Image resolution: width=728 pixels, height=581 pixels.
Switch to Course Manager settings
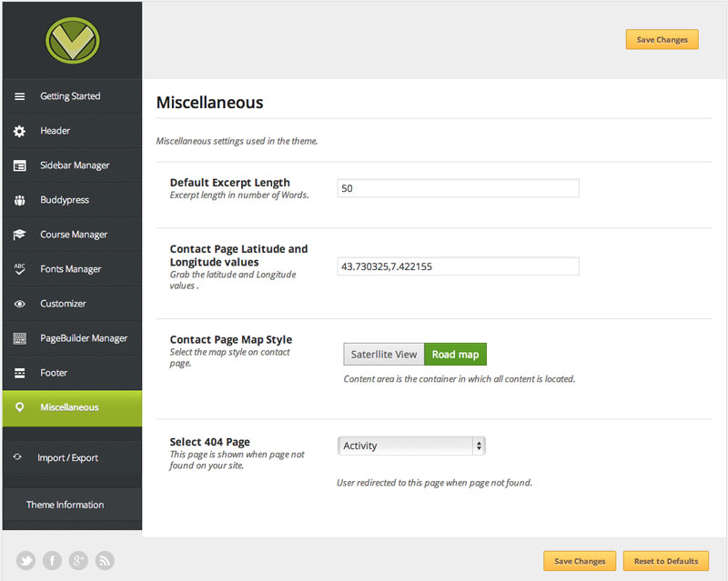click(73, 235)
